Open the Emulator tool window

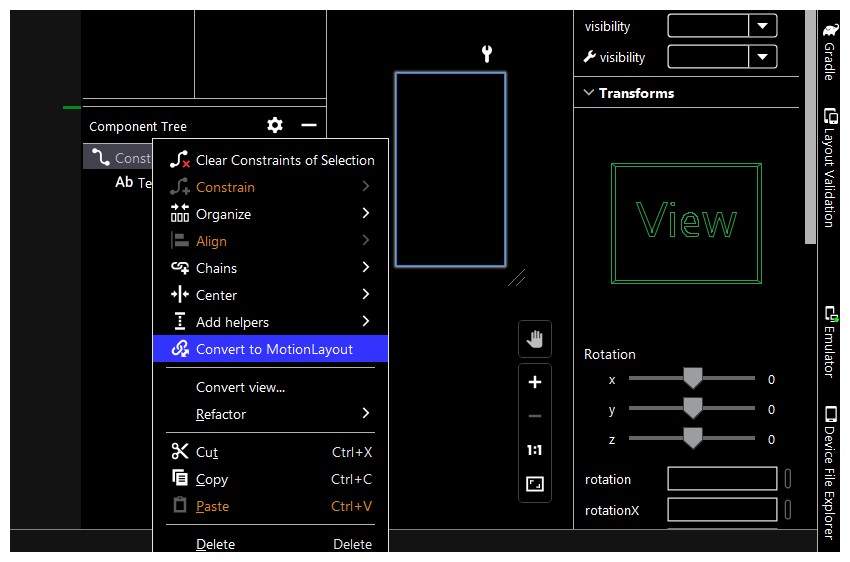coord(829,342)
